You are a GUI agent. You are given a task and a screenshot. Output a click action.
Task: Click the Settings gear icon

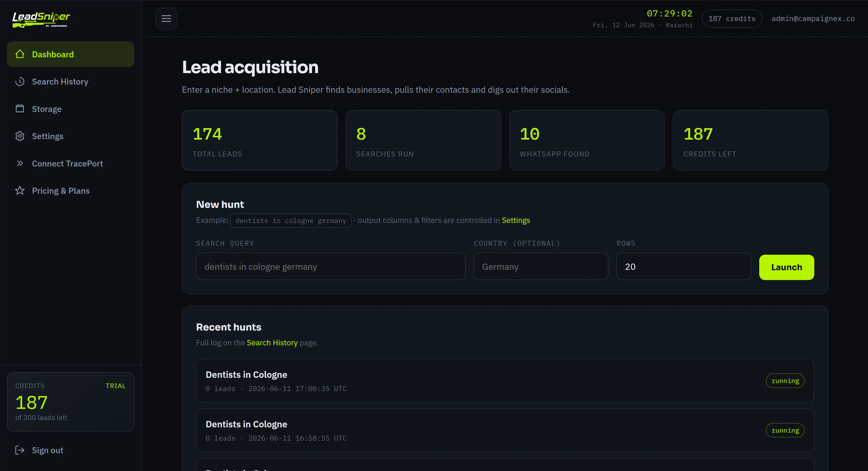click(20, 136)
